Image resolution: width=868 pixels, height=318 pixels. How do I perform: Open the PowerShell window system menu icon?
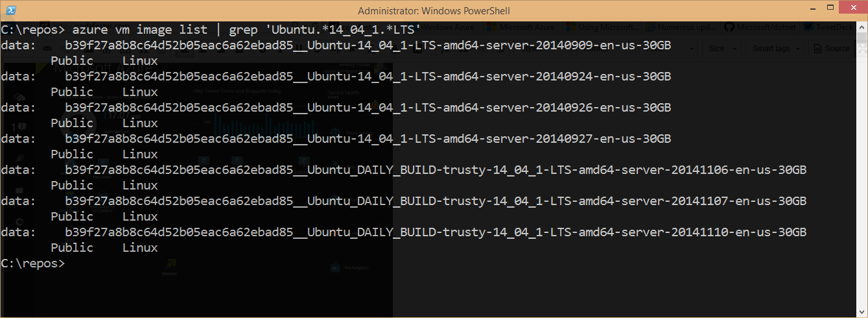coord(10,10)
